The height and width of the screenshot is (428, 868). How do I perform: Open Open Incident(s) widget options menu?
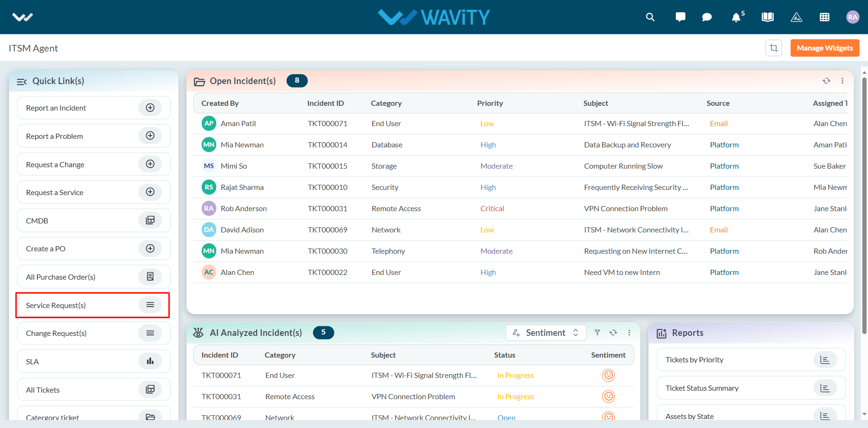(x=842, y=81)
